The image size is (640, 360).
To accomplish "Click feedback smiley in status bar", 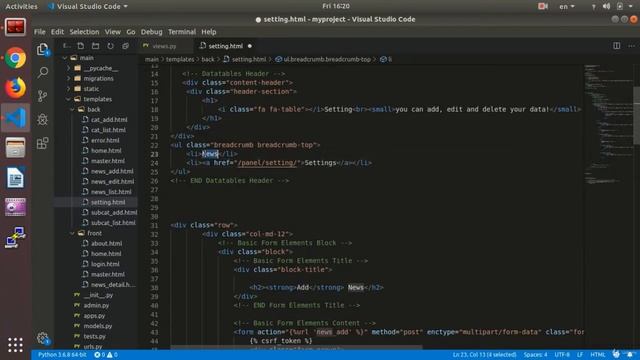I will pos(616,354).
